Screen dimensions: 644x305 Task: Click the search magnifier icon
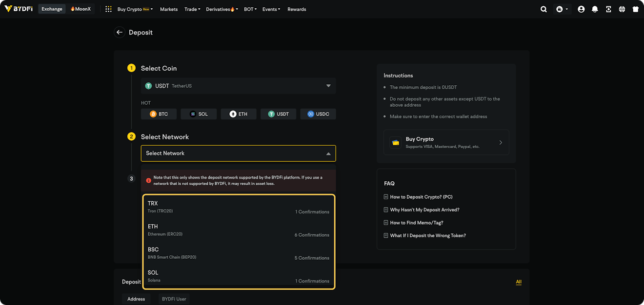point(543,9)
